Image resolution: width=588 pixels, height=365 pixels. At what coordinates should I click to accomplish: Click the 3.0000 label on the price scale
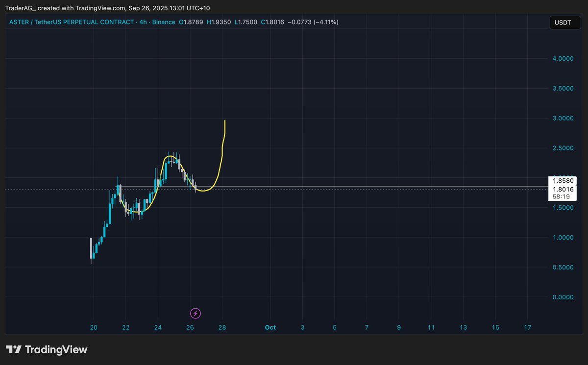tap(563, 118)
